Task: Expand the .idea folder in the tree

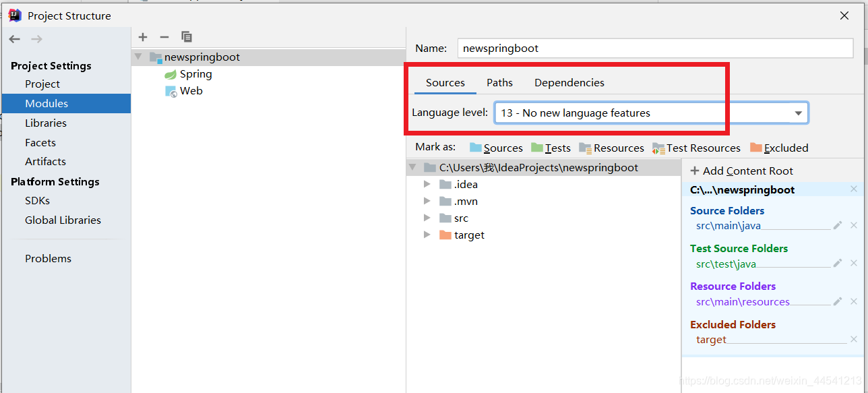Action: [427, 184]
